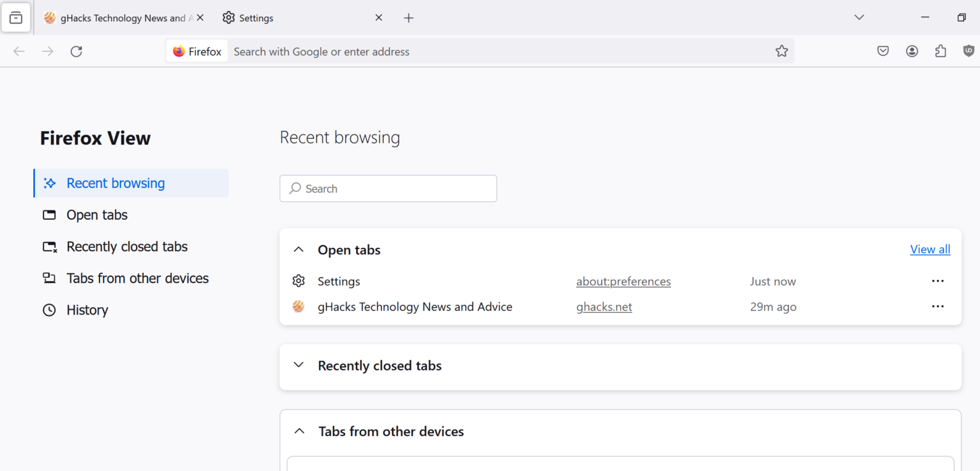Open the Firefox View icon
The width and height of the screenshot is (980, 471).
pyautogui.click(x=15, y=17)
